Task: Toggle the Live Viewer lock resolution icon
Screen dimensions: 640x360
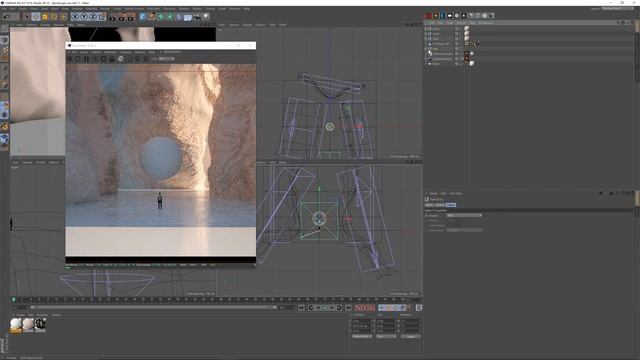Action: (x=112, y=59)
